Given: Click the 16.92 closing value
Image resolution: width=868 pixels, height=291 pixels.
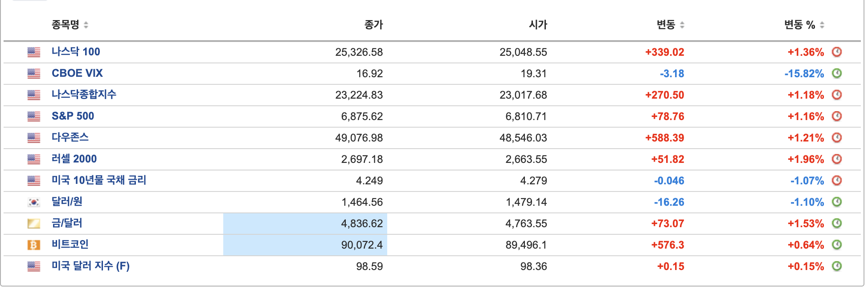Looking at the screenshot, I should click(x=369, y=74).
